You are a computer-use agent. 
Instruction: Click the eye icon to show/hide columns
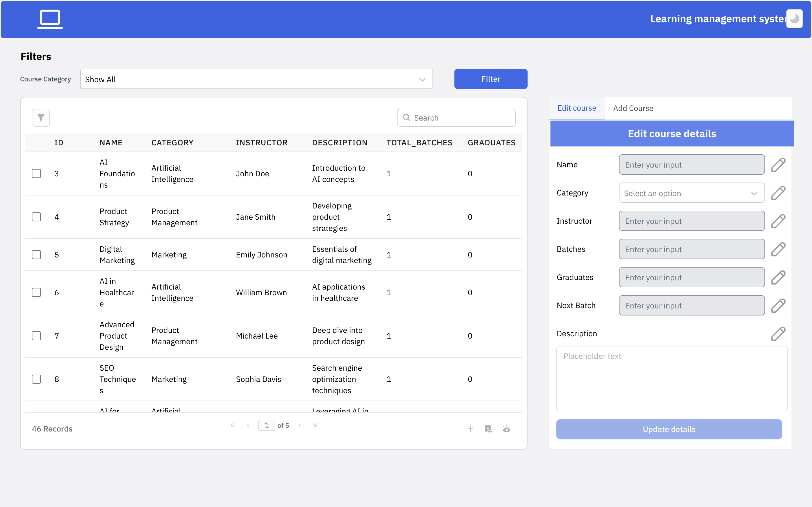(506, 429)
